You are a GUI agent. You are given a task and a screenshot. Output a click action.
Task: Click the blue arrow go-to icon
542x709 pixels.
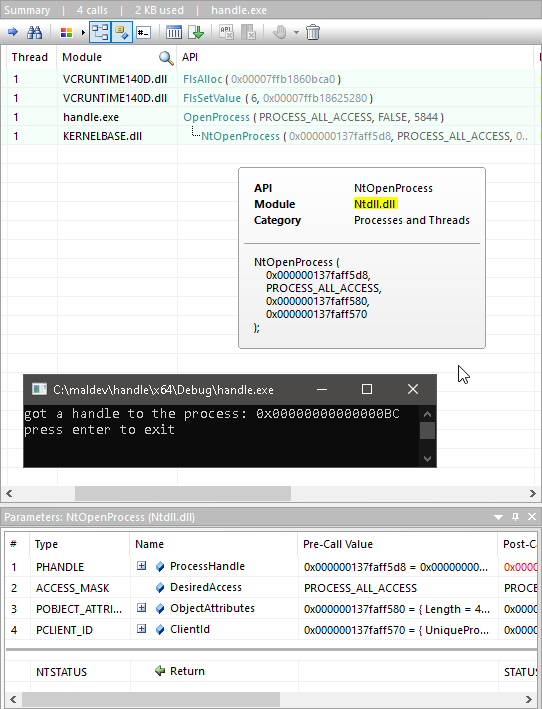tap(13, 32)
